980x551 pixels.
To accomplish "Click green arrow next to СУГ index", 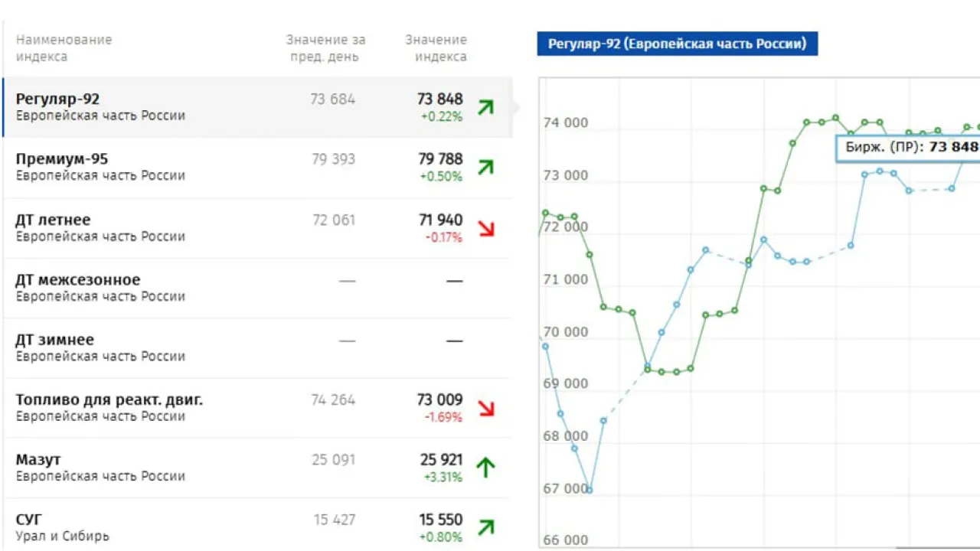I will (x=485, y=527).
